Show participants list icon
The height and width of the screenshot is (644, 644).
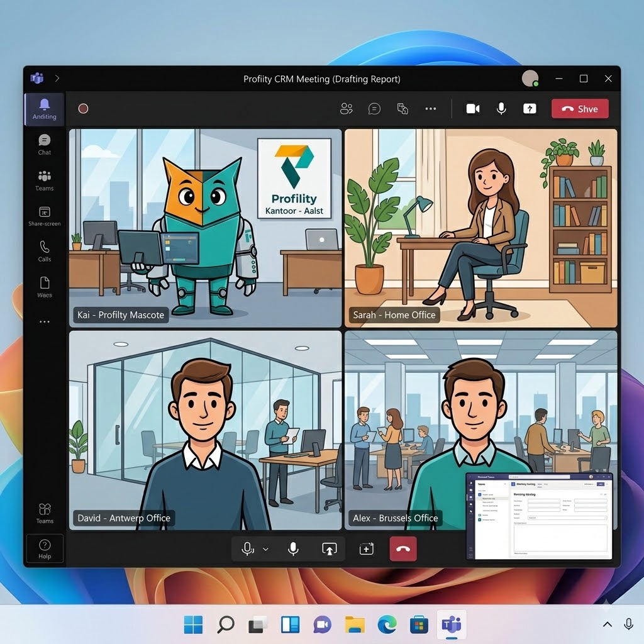click(347, 109)
